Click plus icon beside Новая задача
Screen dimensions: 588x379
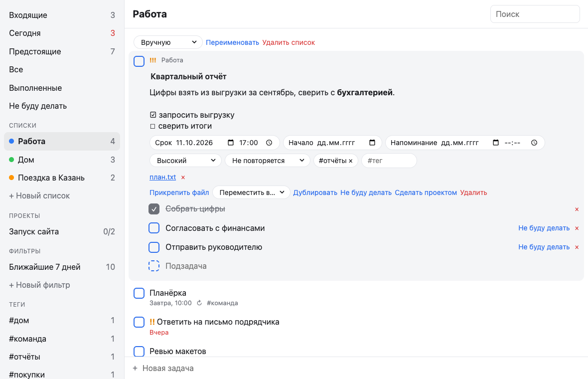click(135, 368)
